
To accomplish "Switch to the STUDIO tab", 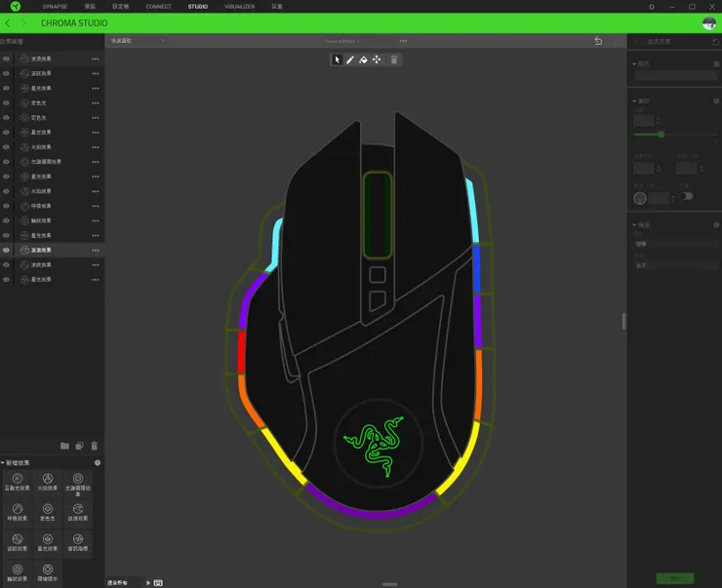I will pos(197,7).
